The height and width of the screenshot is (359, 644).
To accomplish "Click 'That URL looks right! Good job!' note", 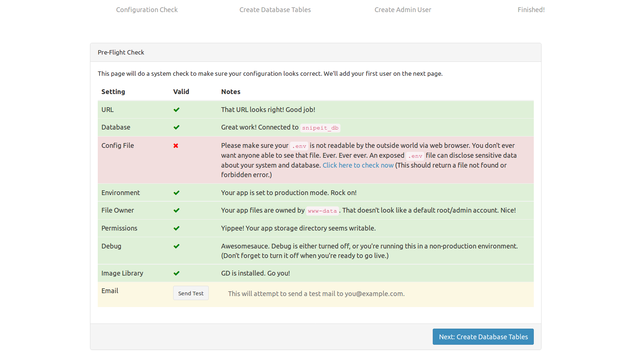I will coord(268,110).
